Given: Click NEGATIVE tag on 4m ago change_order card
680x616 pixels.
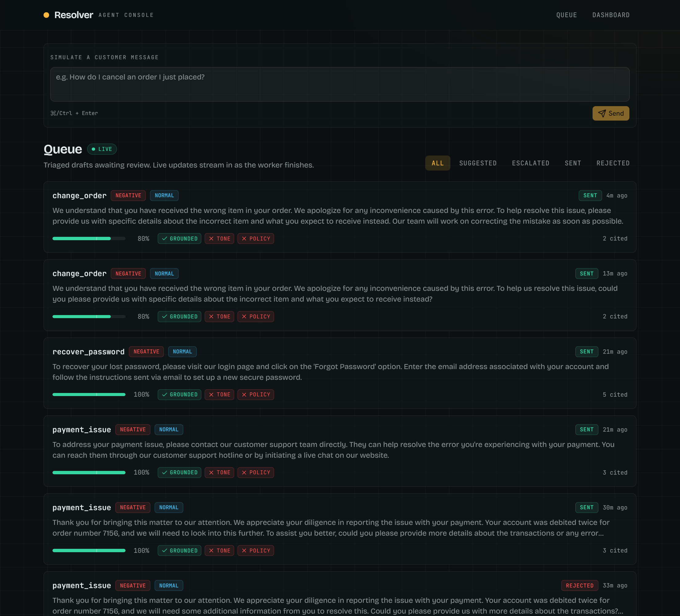Looking at the screenshot, I should 128,195.
